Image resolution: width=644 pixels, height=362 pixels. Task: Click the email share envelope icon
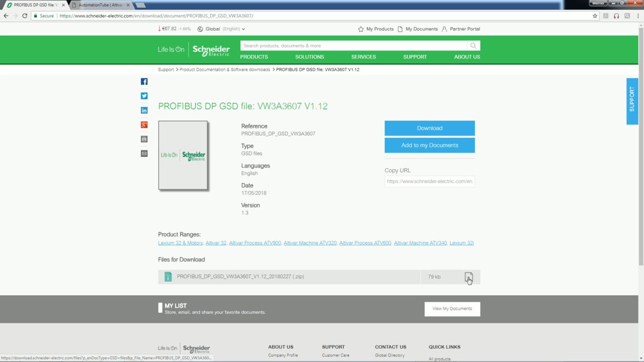[x=144, y=153]
